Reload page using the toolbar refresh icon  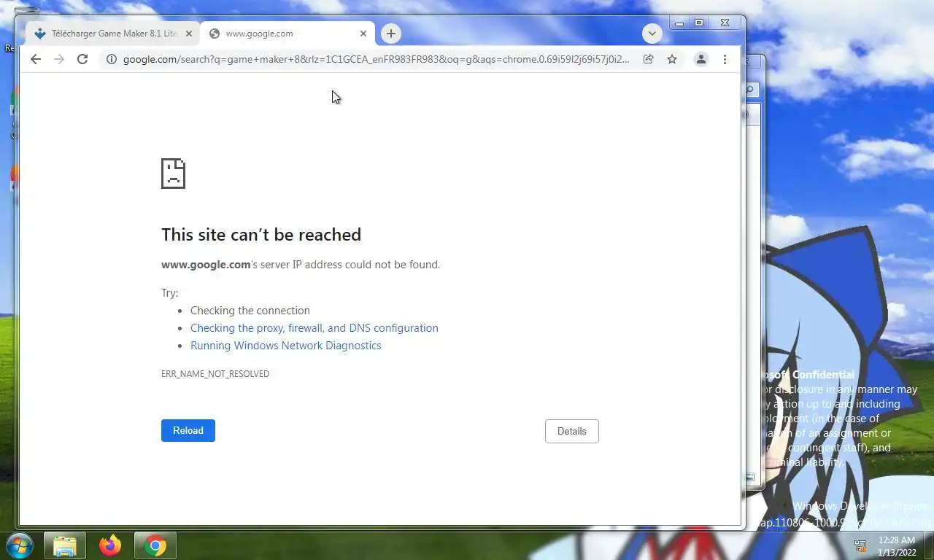coord(82,59)
